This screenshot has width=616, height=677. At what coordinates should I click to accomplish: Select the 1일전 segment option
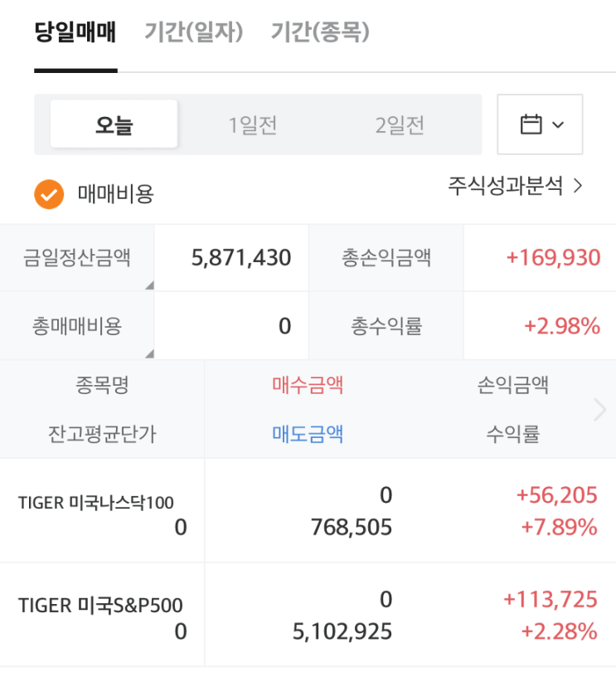coord(252,125)
